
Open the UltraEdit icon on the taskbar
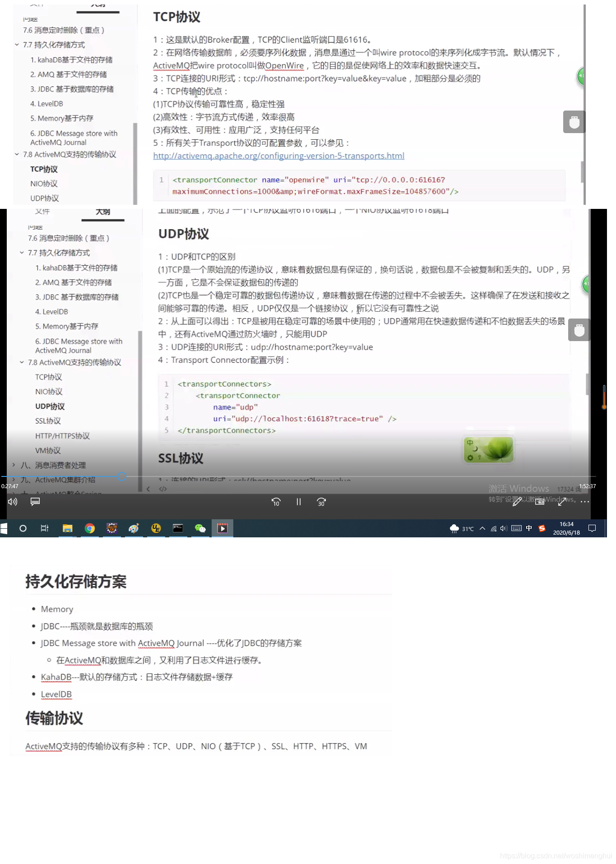tap(156, 528)
